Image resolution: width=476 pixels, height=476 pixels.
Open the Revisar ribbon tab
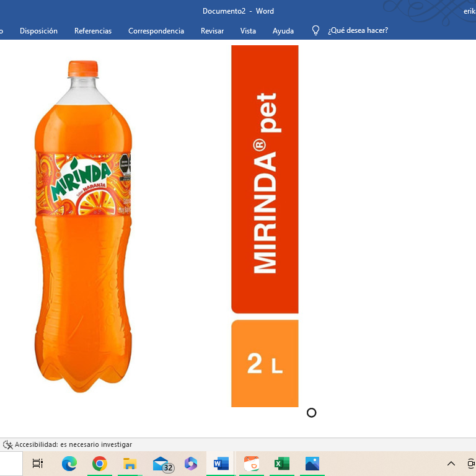(x=212, y=31)
